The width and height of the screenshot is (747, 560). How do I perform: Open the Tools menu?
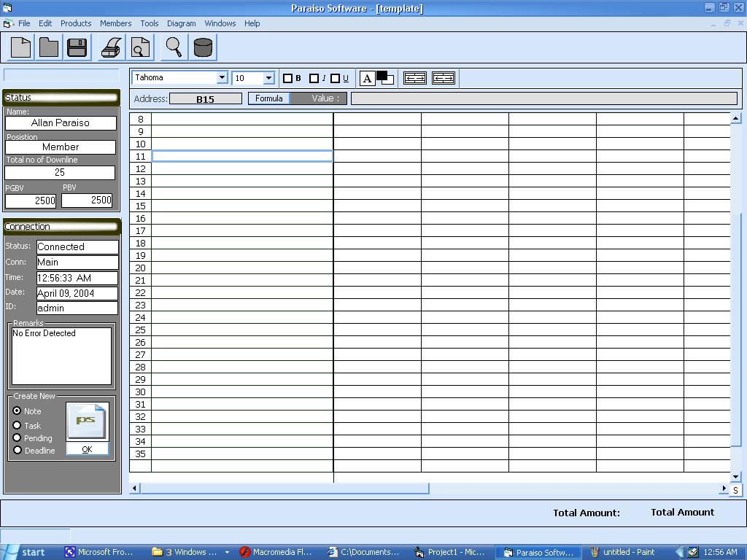pyautogui.click(x=149, y=23)
